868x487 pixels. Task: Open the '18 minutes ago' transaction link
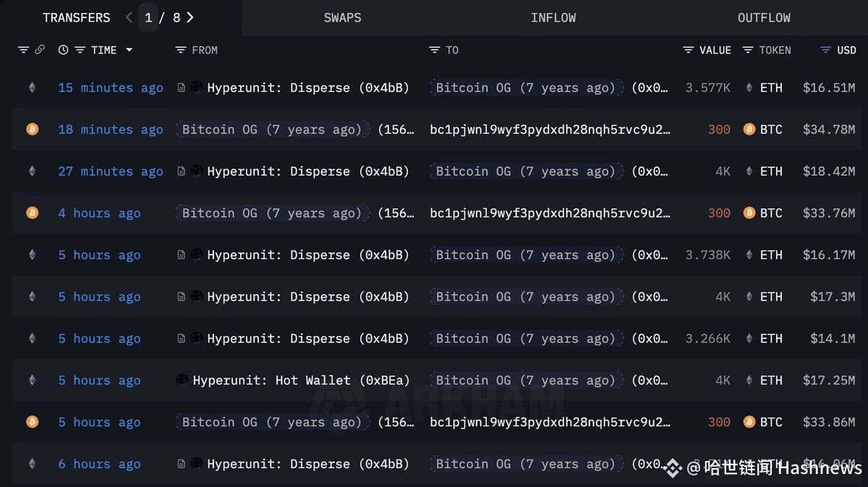tap(111, 130)
